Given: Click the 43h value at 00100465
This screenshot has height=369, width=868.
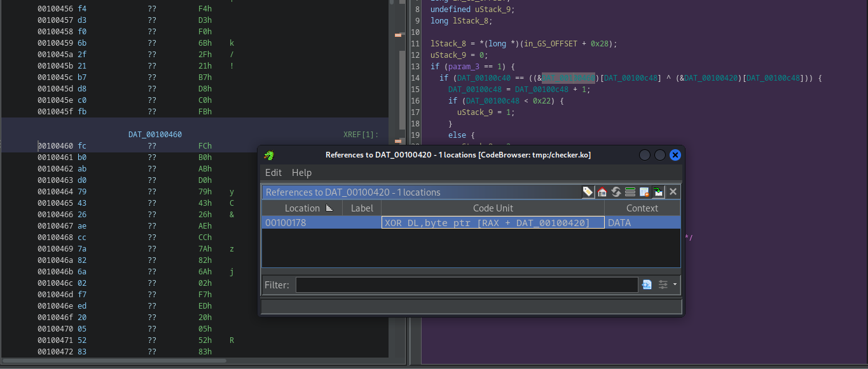Looking at the screenshot, I should tap(205, 203).
